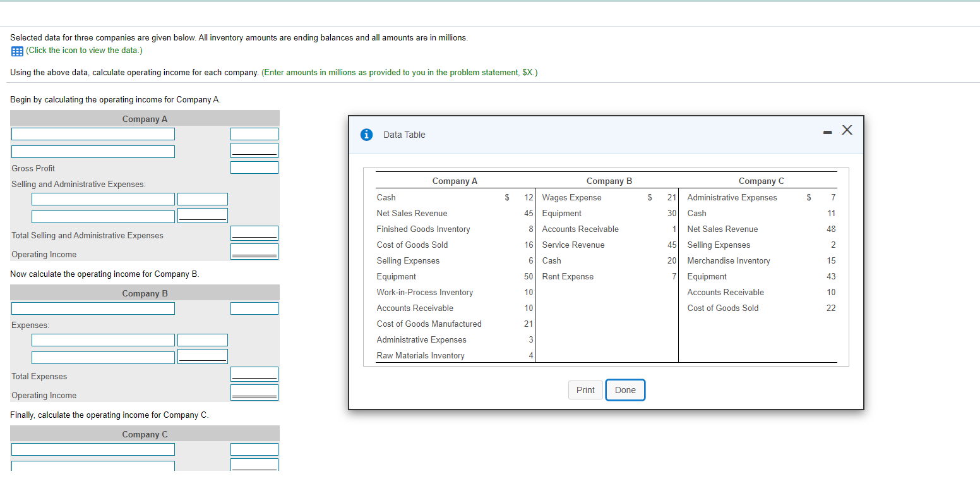This screenshot has width=980, height=481.
Task: Click the second expense amount field for Company A
Action: (203, 215)
